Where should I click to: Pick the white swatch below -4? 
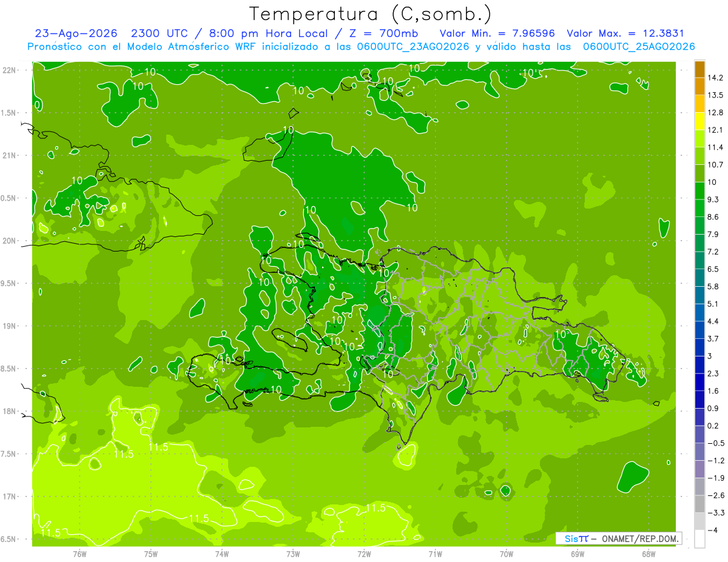click(699, 539)
